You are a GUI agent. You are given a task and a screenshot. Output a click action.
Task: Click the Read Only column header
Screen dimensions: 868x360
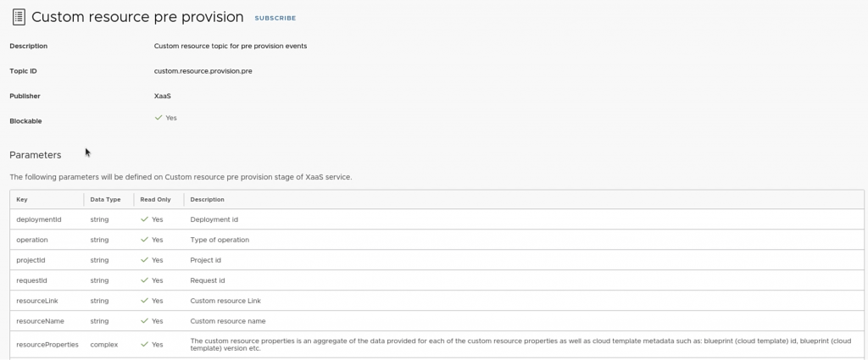155,200
